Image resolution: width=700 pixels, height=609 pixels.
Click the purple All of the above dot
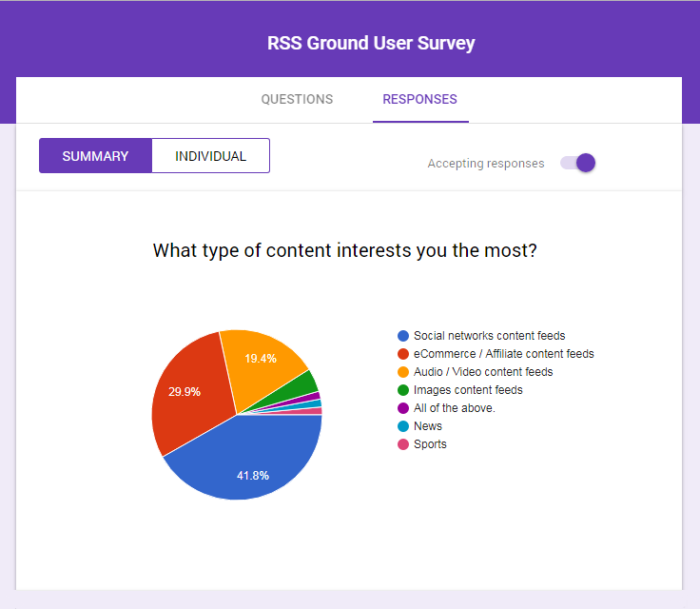point(403,408)
